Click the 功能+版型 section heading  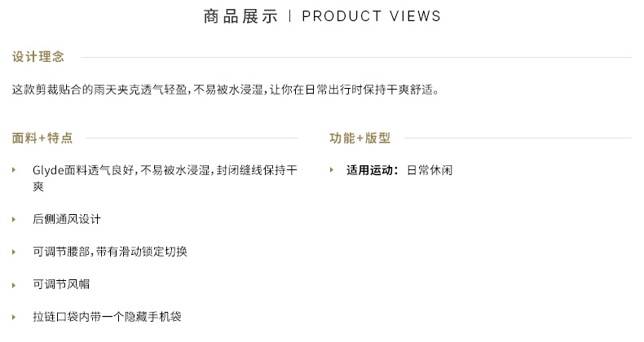click(x=359, y=138)
